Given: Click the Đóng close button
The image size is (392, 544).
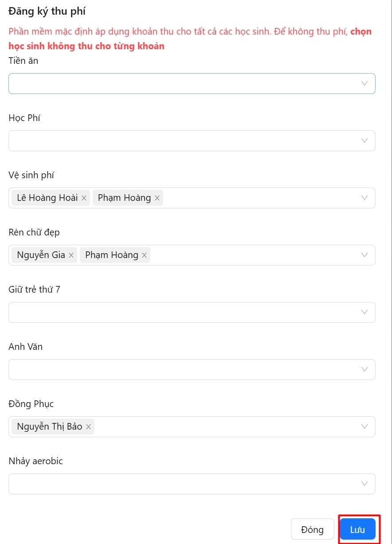Looking at the screenshot, I should point(312,529).
